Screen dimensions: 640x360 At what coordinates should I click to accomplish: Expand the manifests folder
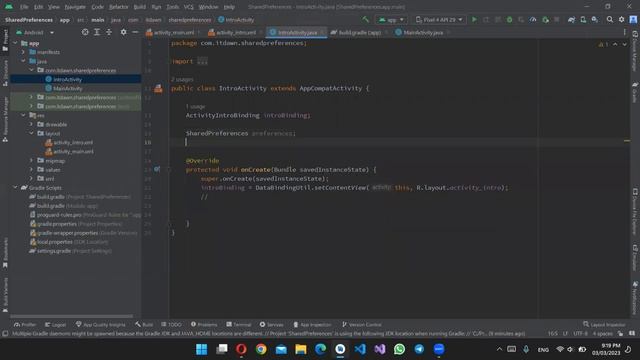pyautogui.click(x=23, y=52)
